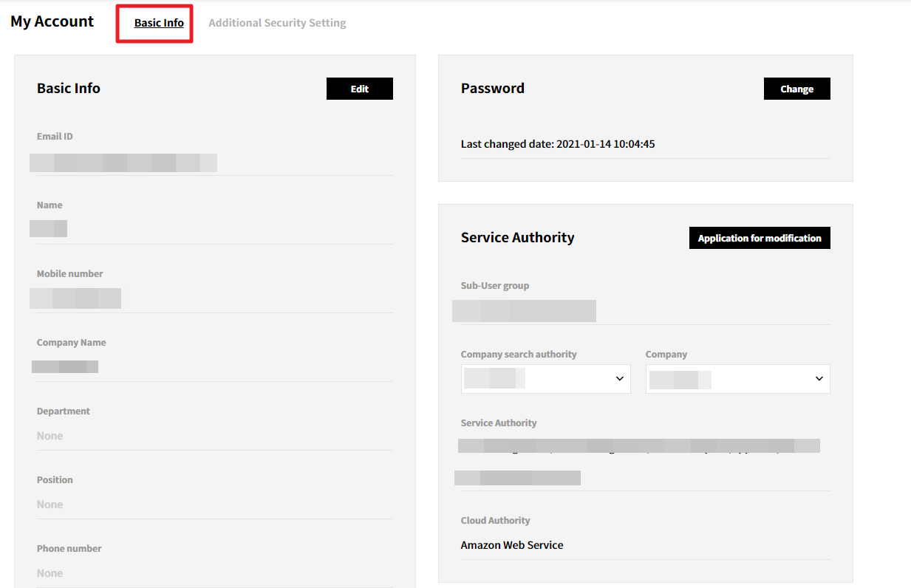Click the Sub-User group value
911x588 pixels.
(x=524, y=311)
